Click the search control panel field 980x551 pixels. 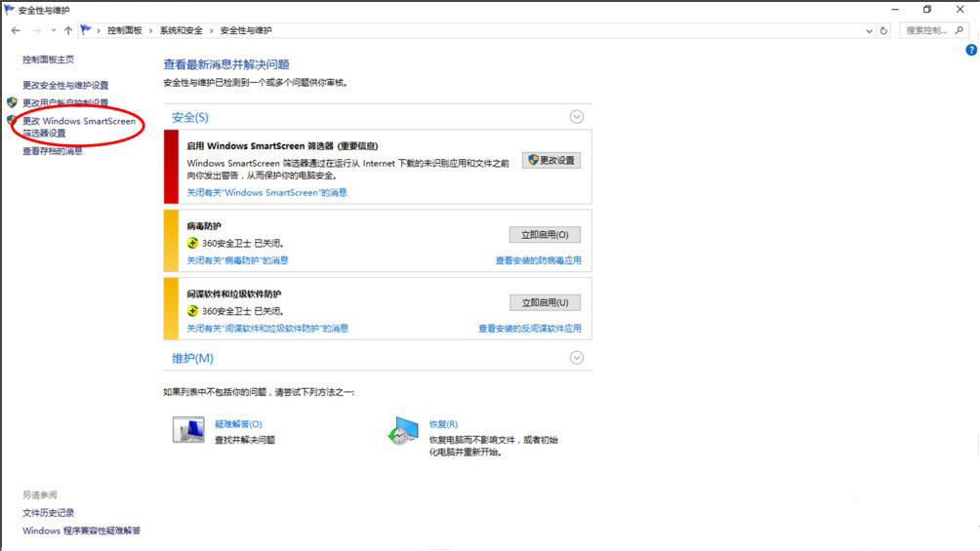pyautogui.click(x=934, y=30)
